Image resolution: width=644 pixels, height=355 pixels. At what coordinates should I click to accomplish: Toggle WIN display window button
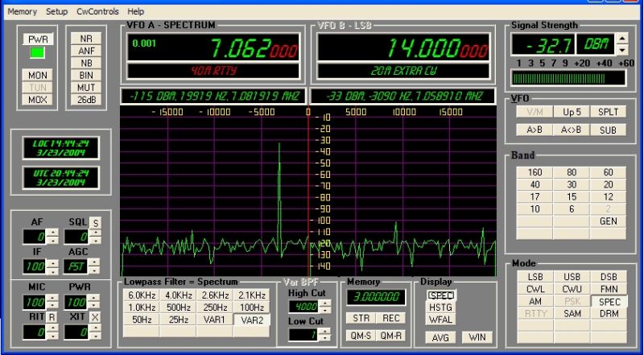(477, 337)
